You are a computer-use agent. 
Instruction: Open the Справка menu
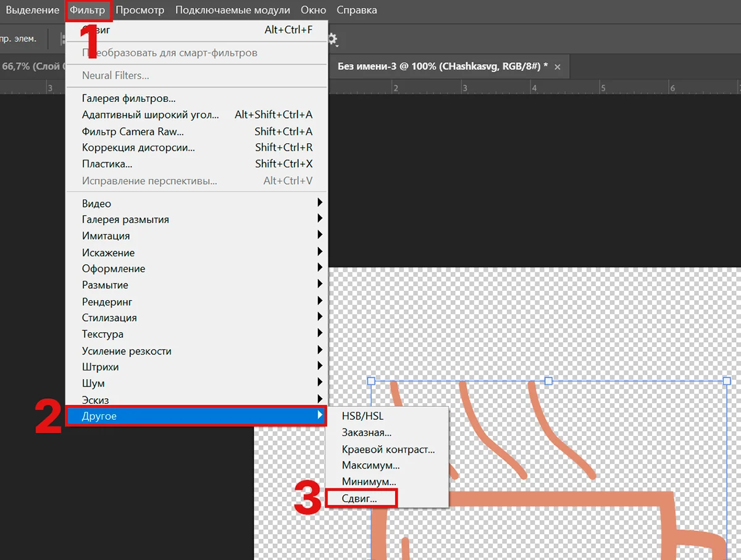click(357, 10)
